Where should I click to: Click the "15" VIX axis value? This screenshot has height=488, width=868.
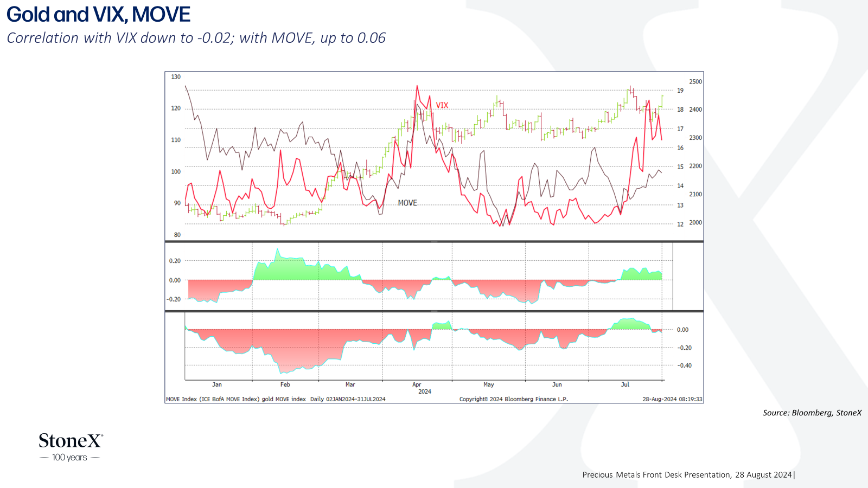click(680, 167)
